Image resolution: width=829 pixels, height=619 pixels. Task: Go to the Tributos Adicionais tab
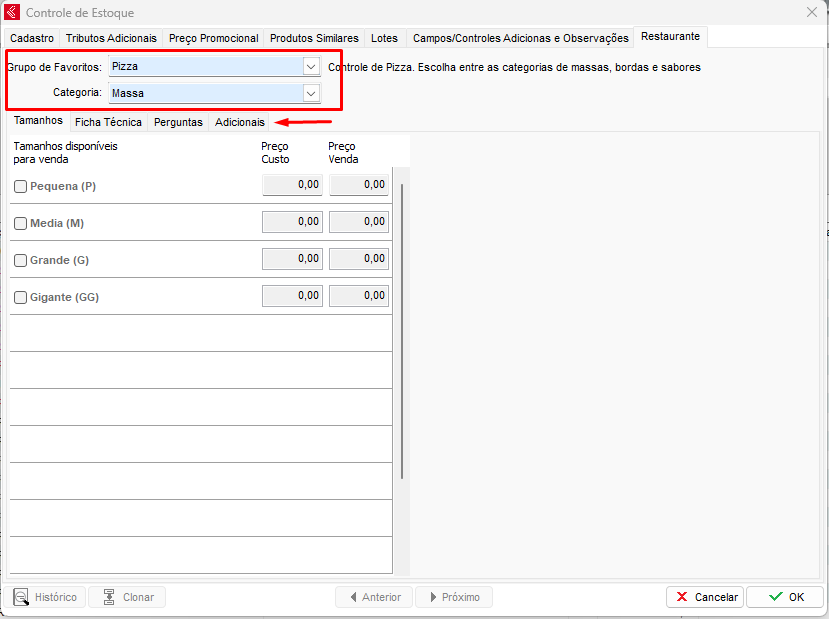[111, 38]
